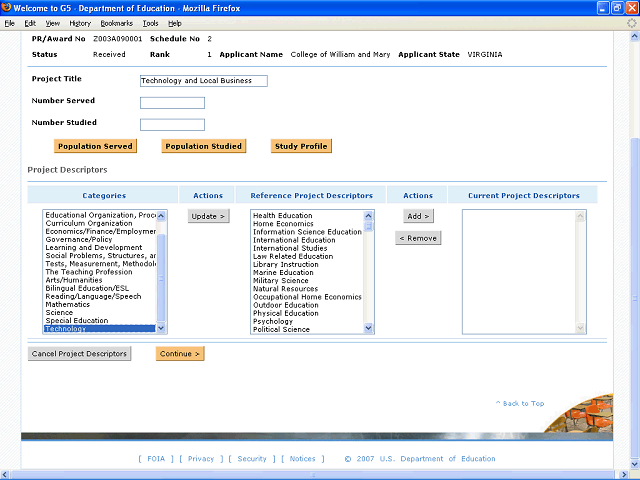
Task: Click the Population Served button
Action: coord(95,146)
